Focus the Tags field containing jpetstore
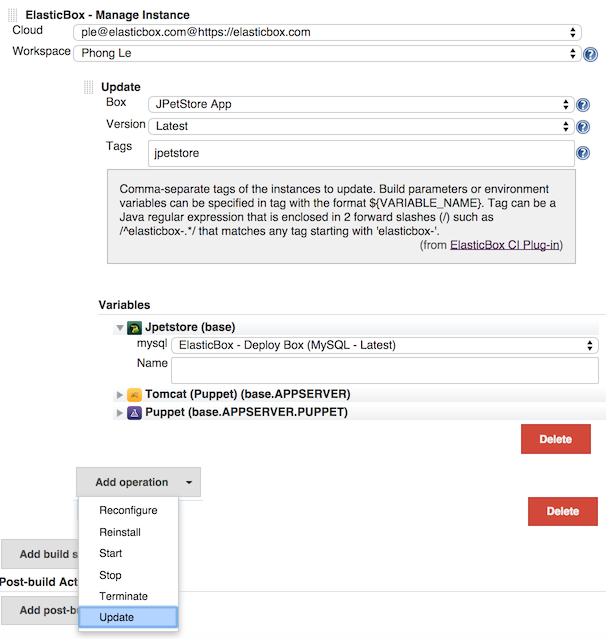This screenshot has height=639, width=606. [x=361, y=153]
